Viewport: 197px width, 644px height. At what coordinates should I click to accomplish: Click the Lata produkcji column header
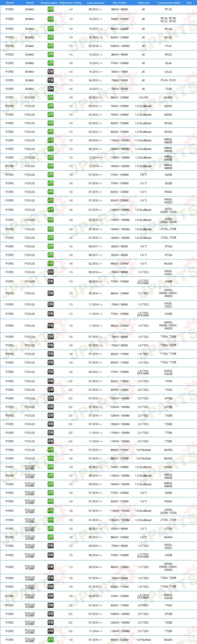click(95, 3)
